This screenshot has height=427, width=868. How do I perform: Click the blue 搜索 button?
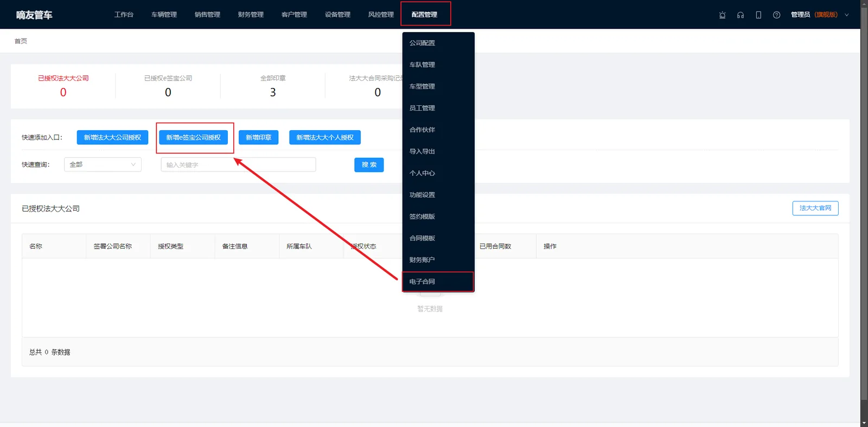coord(369,165)
